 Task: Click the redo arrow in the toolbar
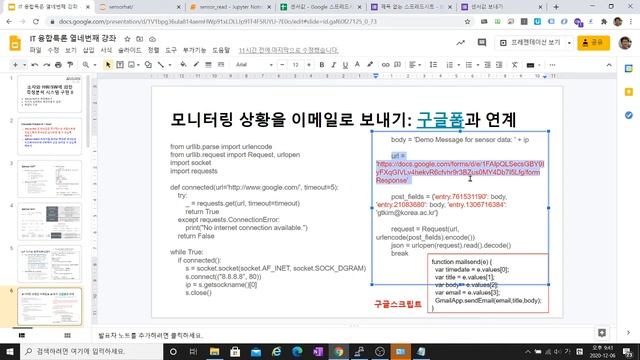point(47,65)
